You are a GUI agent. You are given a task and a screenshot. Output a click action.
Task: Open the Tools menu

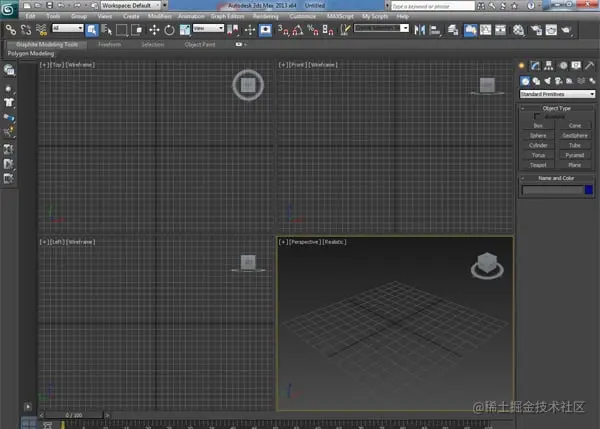tap(53, 16)
